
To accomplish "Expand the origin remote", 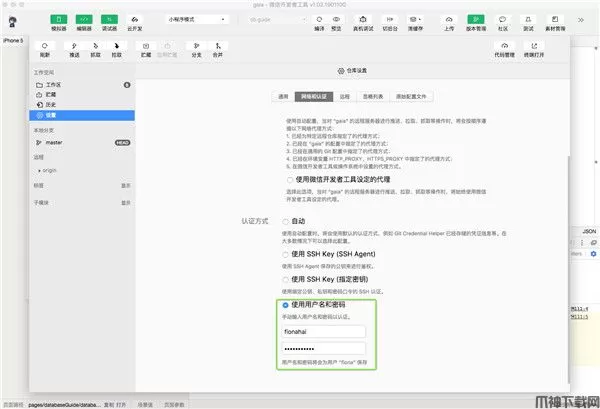I will (40, 171).
